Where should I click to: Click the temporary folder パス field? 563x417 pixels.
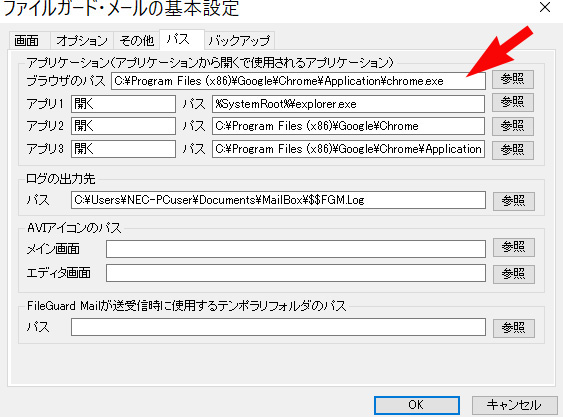click(x=278, y=327)
